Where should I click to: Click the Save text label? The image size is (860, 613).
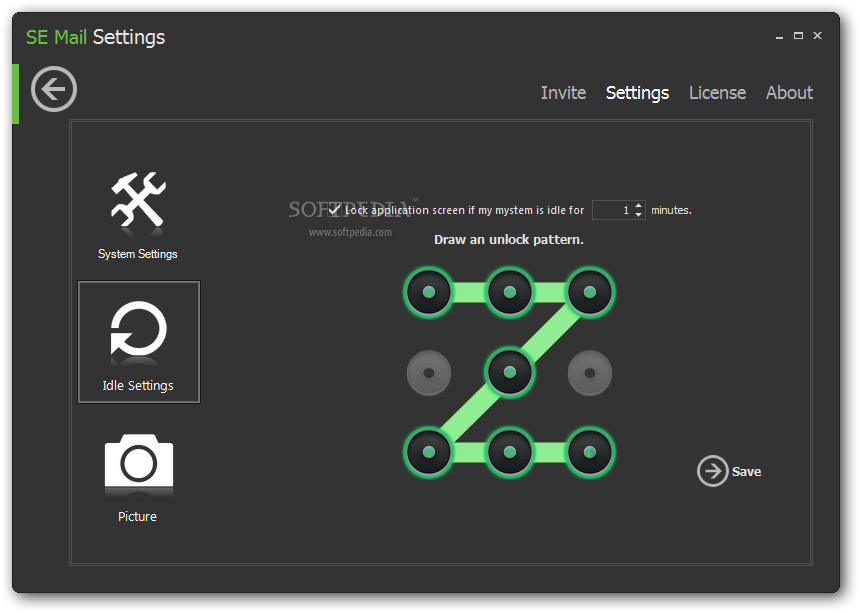point(746,472)
